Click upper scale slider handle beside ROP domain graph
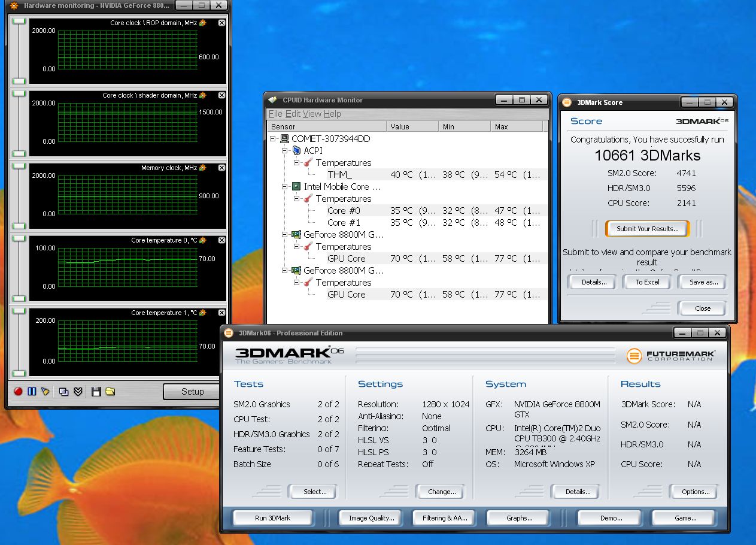The image size is (756, 545). pyautogui.click(x=19, y=21)
